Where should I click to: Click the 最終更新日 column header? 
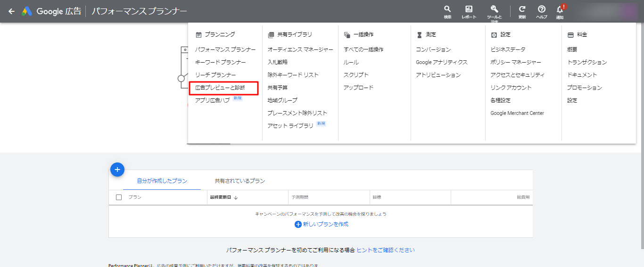(x=221, y=197)
